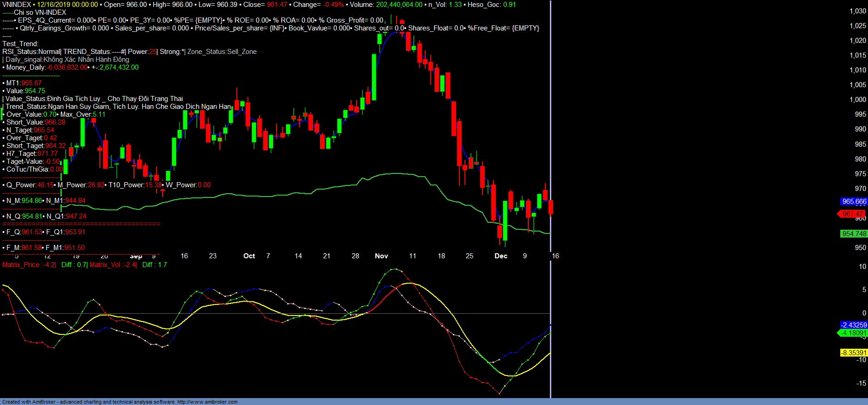Click the 1,030 price axis value
The image size is (868, 405).
[x=857, y=11]
